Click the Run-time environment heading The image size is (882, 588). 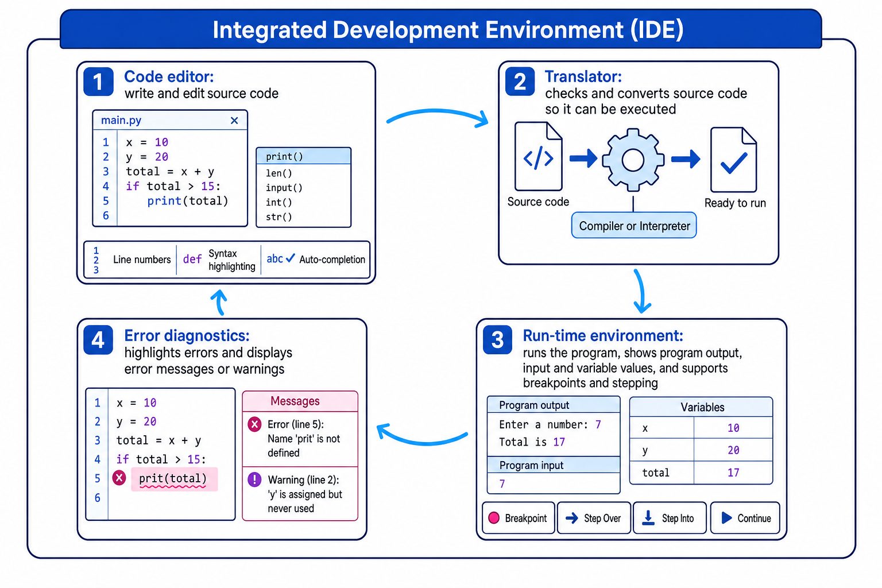tap(603, 335)
